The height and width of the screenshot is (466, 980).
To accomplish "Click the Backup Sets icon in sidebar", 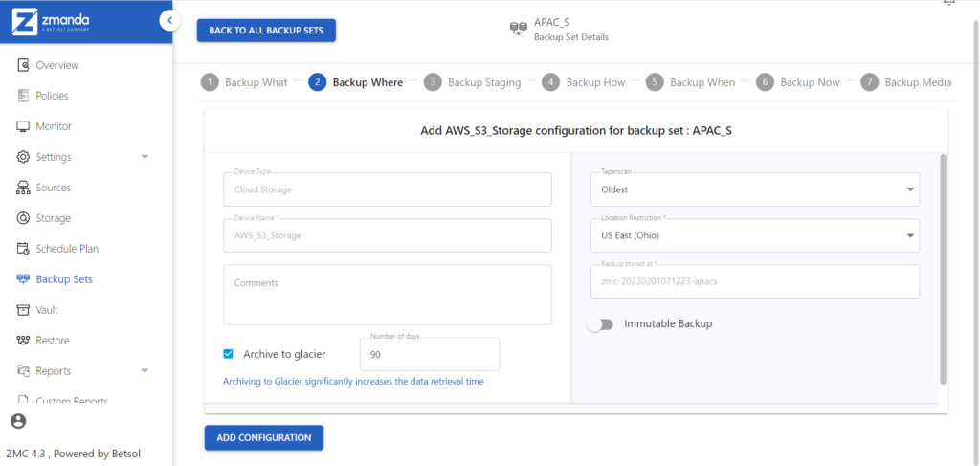I will [23, 279].
